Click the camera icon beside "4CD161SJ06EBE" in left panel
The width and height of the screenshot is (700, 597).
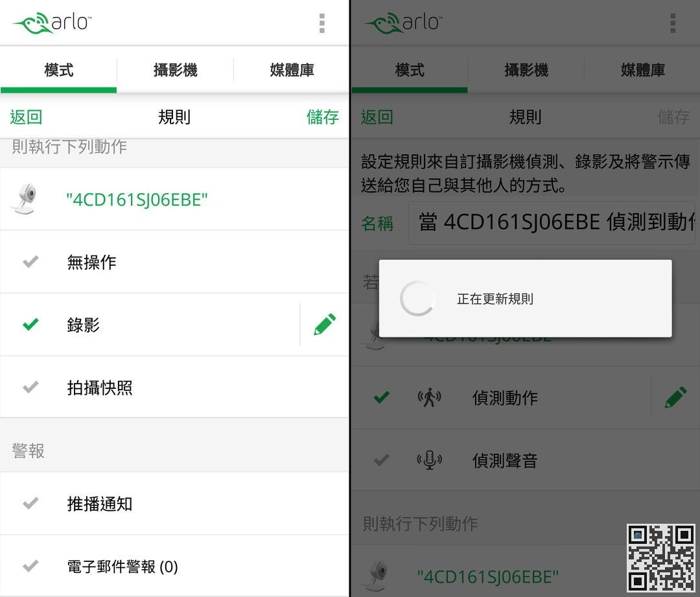[x=25, y=199]
